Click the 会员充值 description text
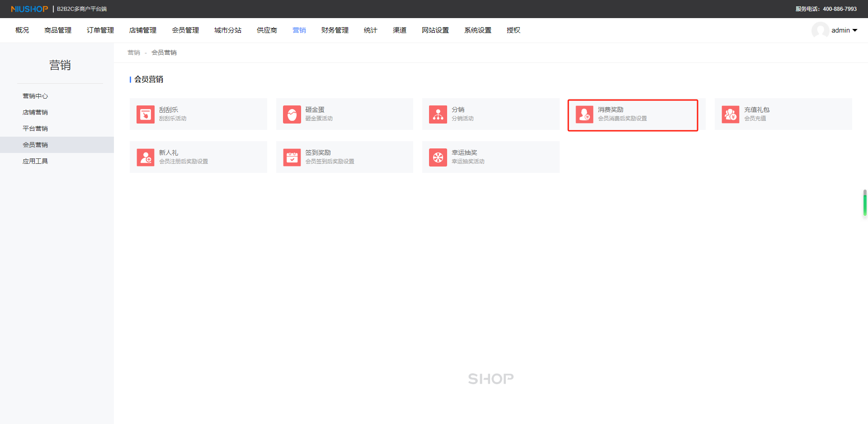Image resolution: width=868 pixels, height=424 pixels. click(x=755, y=119)
